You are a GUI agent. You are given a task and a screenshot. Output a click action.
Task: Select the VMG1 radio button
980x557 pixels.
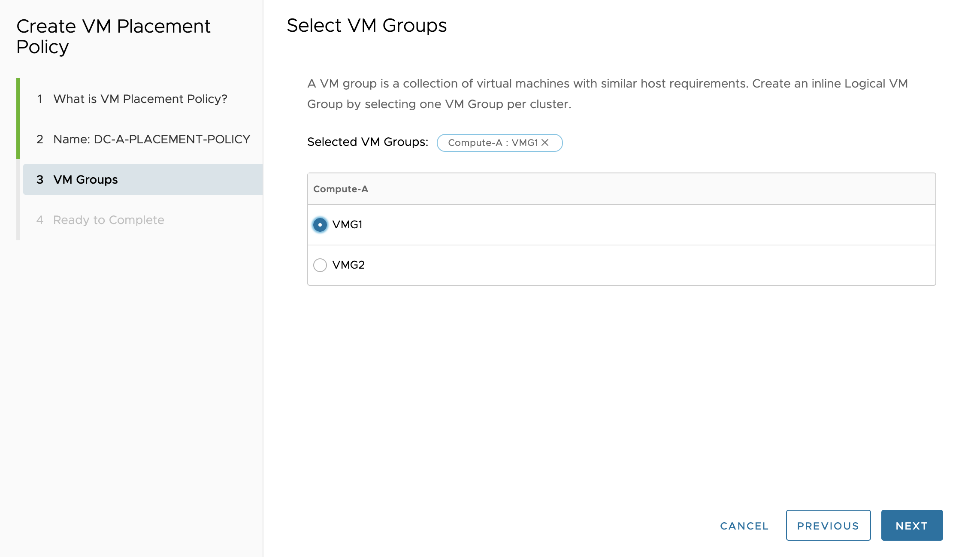[320, 225]
